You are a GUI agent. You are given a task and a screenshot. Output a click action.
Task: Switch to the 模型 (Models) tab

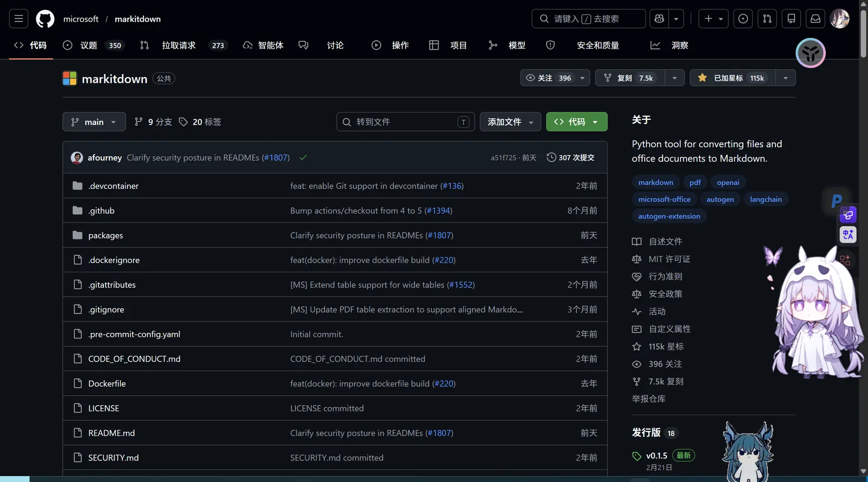pos(507,45)
